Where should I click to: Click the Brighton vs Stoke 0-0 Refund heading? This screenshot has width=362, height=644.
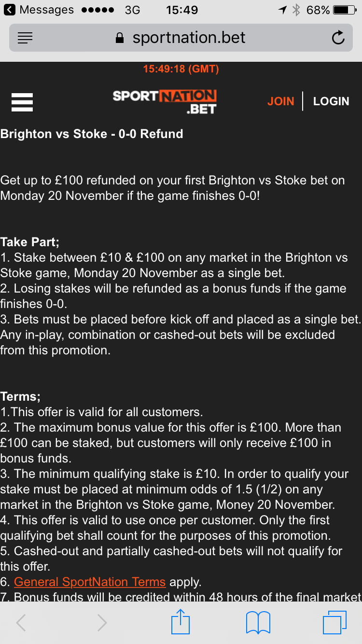coord(92,134)
